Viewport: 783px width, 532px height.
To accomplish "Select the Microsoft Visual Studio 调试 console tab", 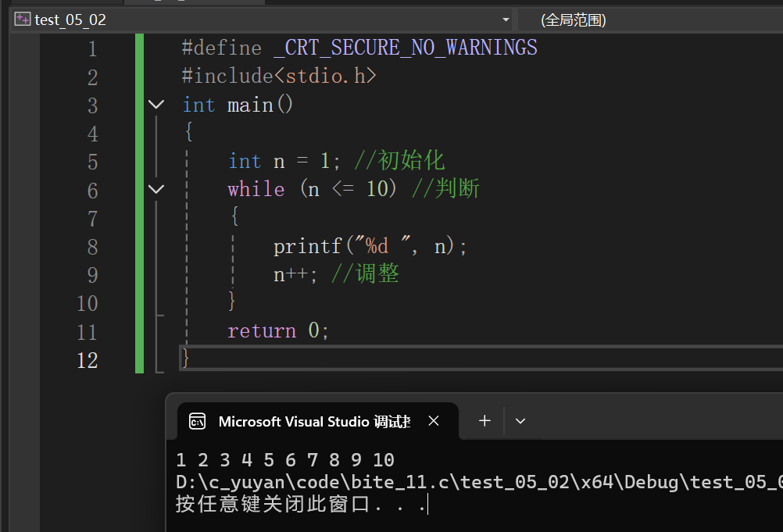I will pos(317,421).
